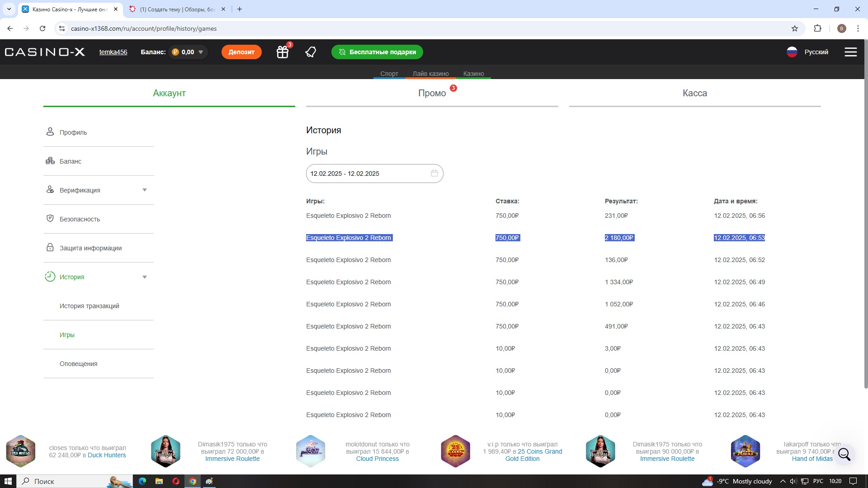This screenshot has width=868, height=488.
Task: Open the Cloud Princess game thumbnail
Action: [x=311, y=451]
